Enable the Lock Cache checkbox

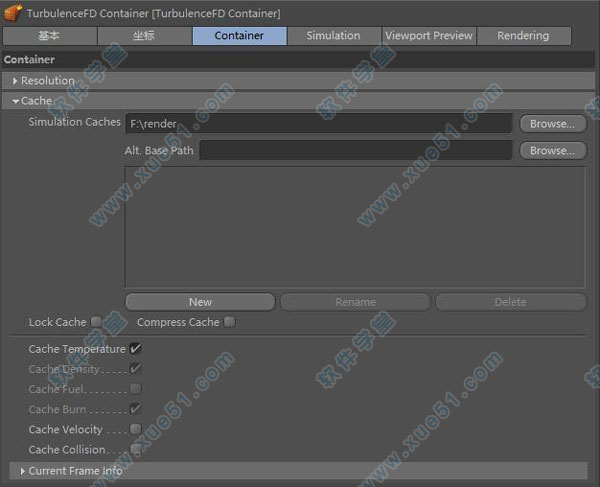[x=96, y=322]
